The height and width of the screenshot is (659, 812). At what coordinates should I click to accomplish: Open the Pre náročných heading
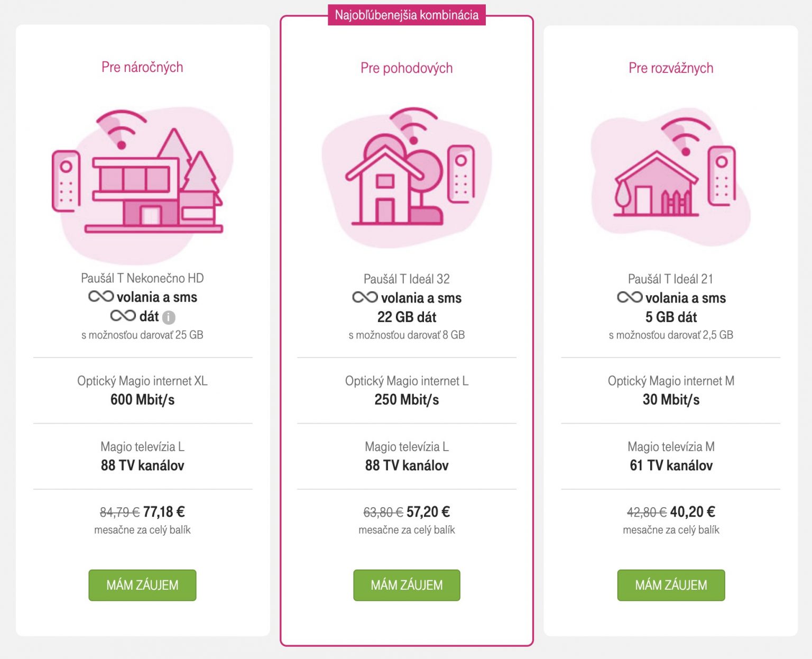[142, 67]
